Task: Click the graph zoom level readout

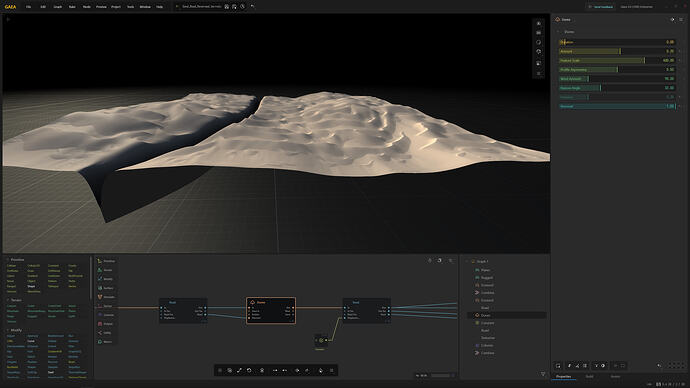Action: (x=421, y=376)
